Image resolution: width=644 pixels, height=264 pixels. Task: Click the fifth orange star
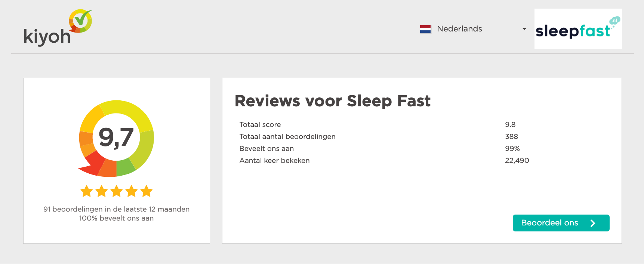[146, 191]
